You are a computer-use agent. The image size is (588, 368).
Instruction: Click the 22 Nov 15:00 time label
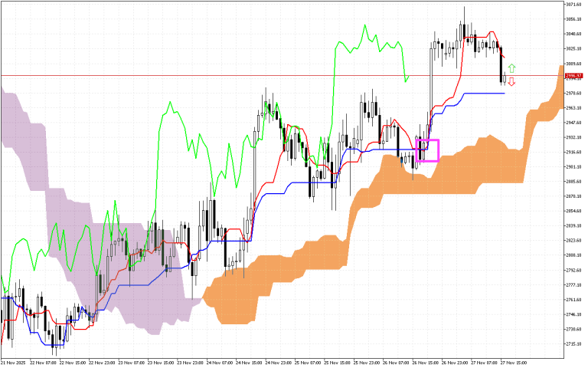click(x=72, y=363)
